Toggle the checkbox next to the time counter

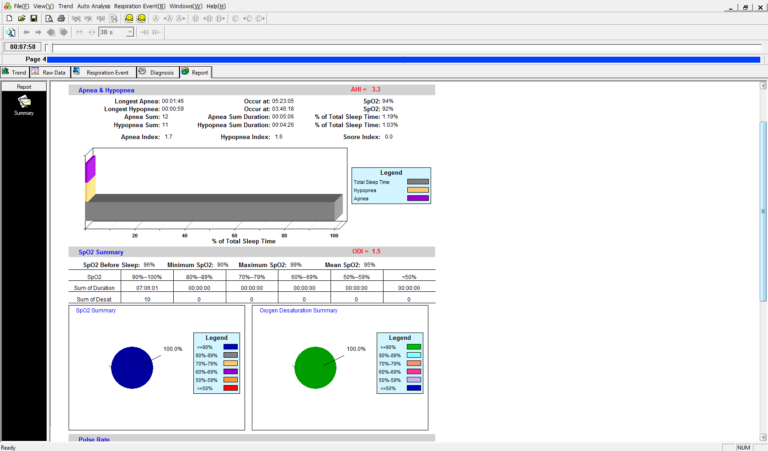(46, 46)
